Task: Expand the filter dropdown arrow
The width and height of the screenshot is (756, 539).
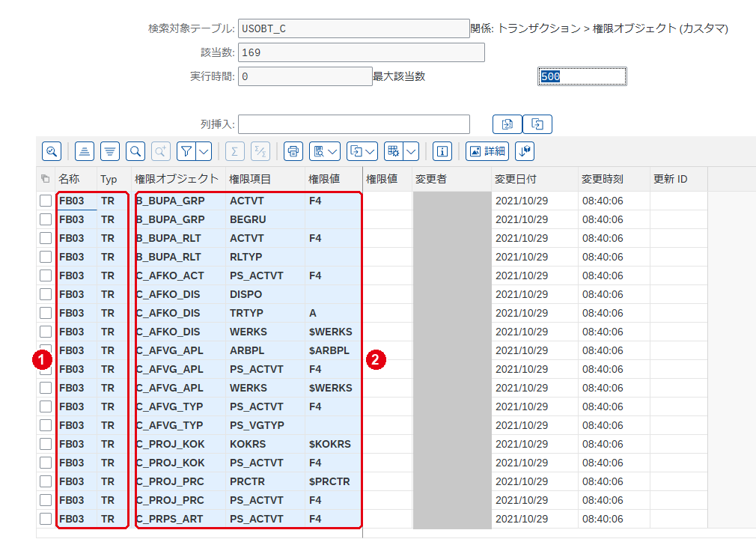Action: 204,151
